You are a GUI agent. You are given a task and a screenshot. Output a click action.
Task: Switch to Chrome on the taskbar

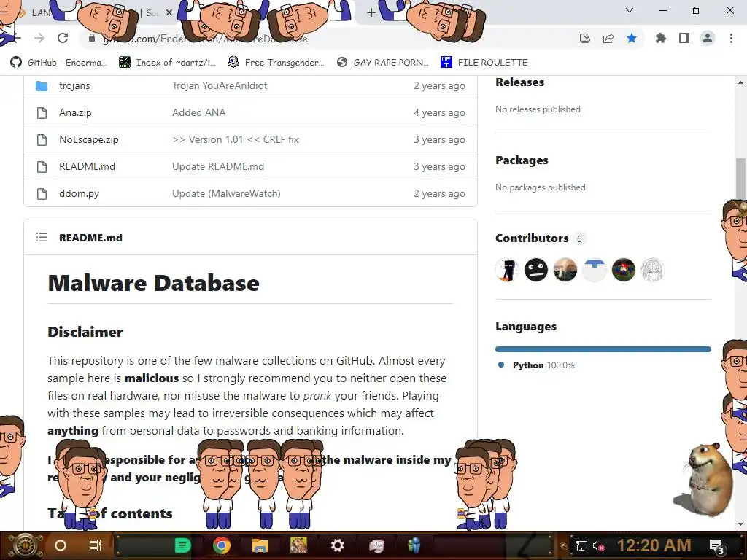point(221,545)
